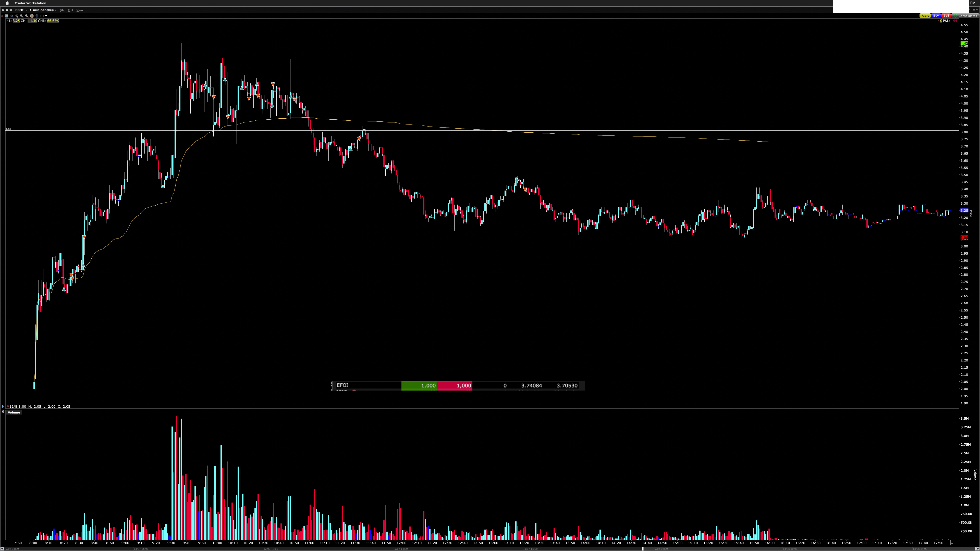
Task: Click the second magnifier zoom icon
Action: pos(27,16)
